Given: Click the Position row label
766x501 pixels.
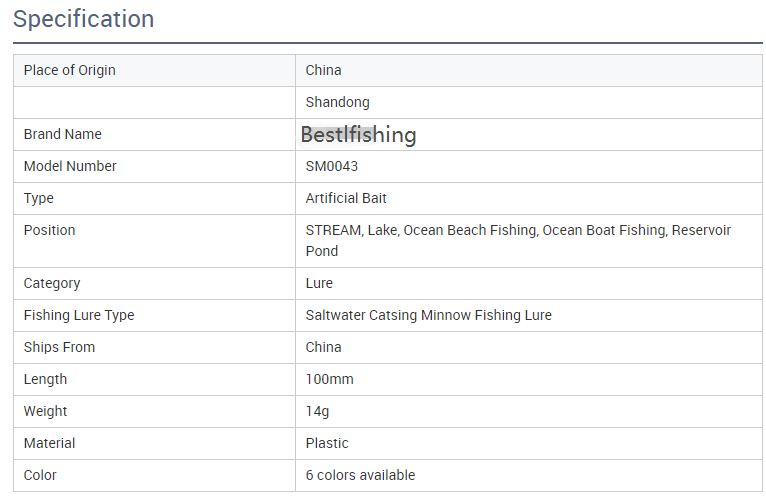Looking at the screenshot, I should [49, 230].
